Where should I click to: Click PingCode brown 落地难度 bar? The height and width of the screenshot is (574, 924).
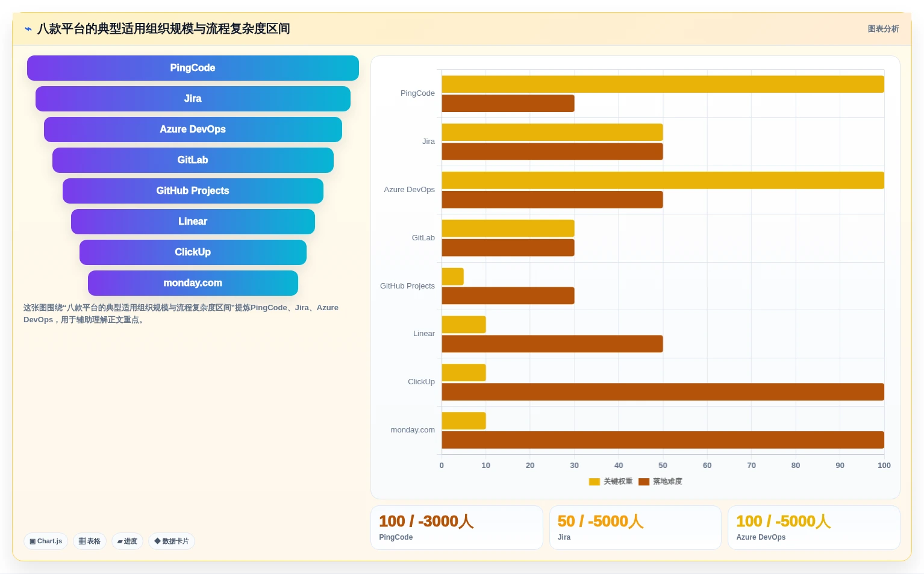coord(508,104)
